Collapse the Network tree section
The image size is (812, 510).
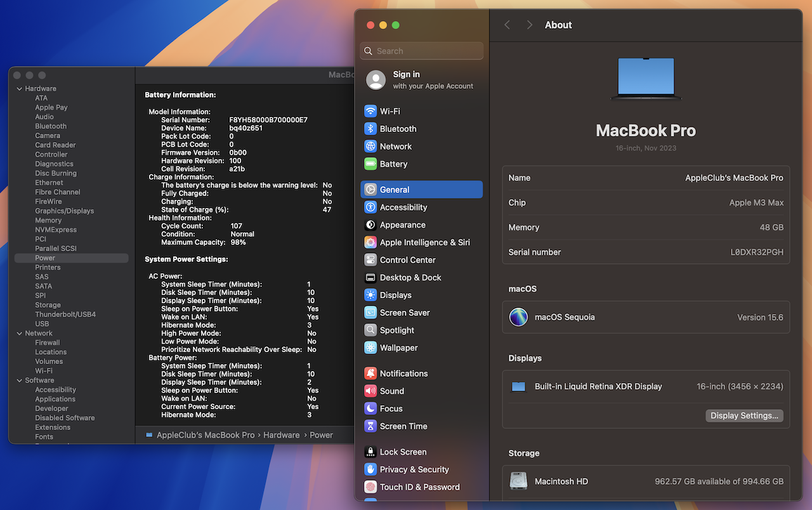[19, 333]
